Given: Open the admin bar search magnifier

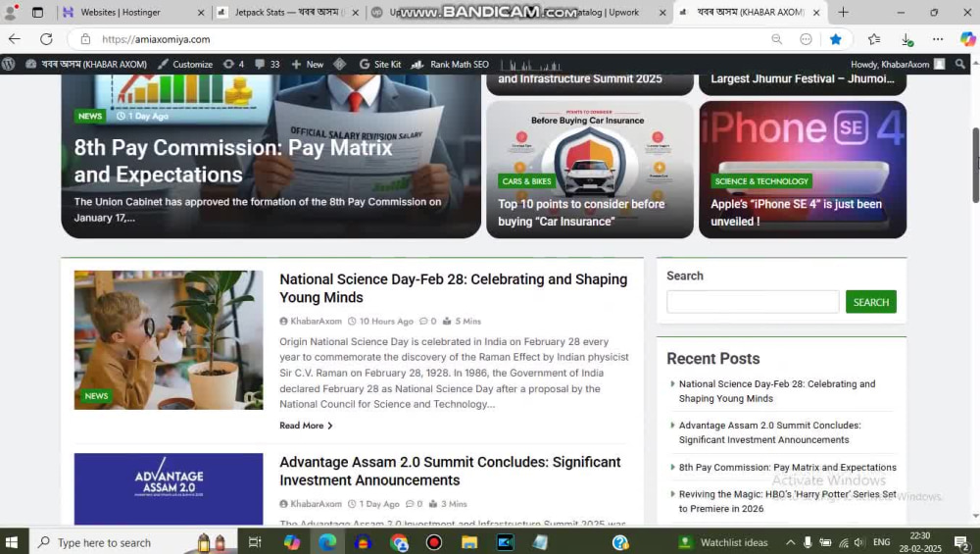Looking at the screenshot, I should tap(960, 64).
